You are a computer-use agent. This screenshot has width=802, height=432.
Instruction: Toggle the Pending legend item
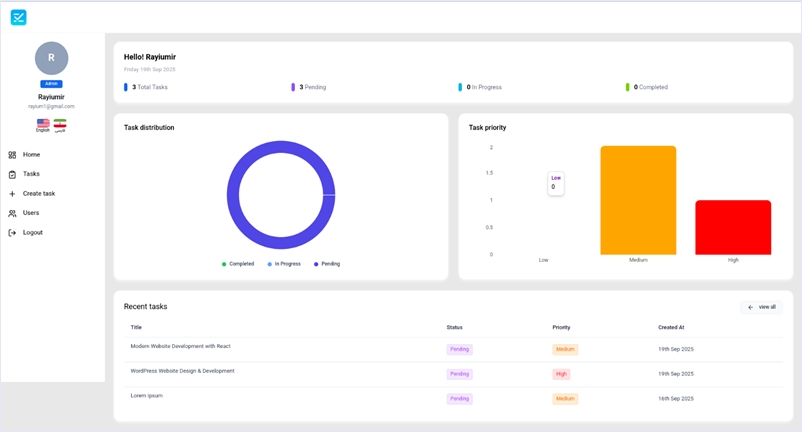[x=327, y=264]
